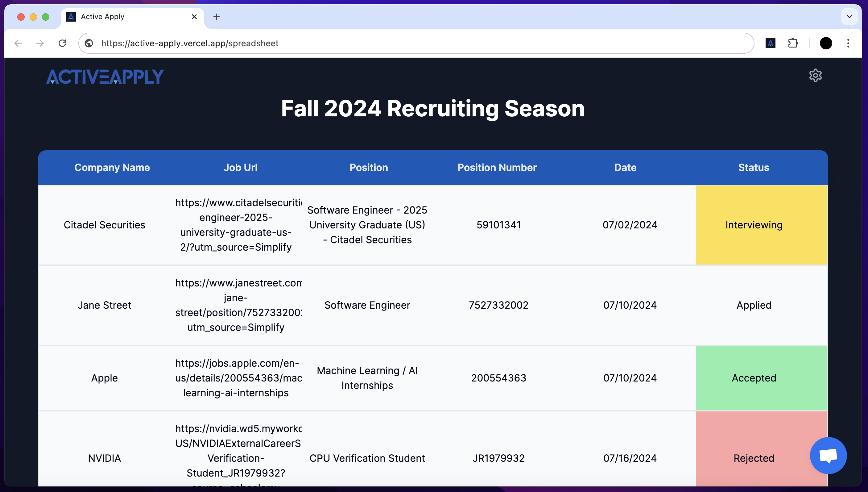Select the Apple company cell
The width and height of the screenshot is (868, 492).
tap(104, 378)
